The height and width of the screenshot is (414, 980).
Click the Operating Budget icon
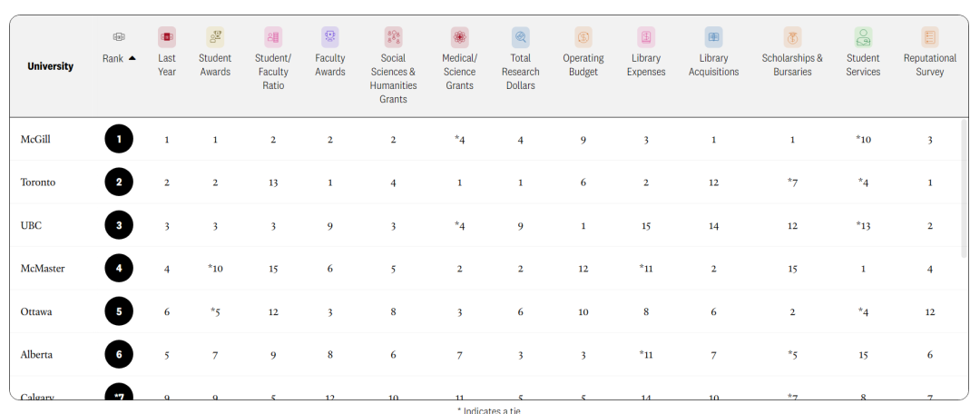click(583, 37)
